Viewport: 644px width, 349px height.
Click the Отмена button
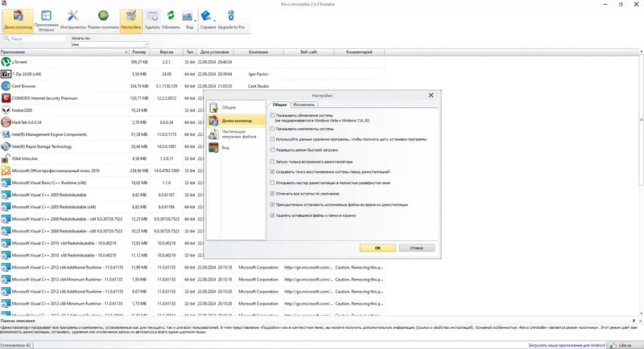[416, 248]
